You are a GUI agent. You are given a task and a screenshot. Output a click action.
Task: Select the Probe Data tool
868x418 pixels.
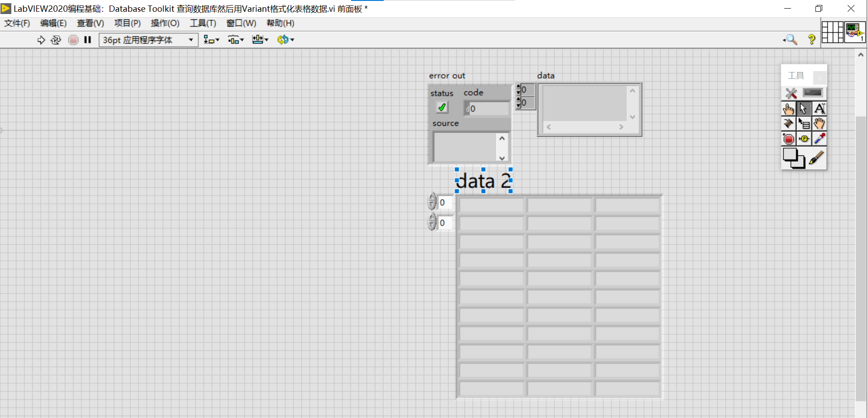pos(804,139)
